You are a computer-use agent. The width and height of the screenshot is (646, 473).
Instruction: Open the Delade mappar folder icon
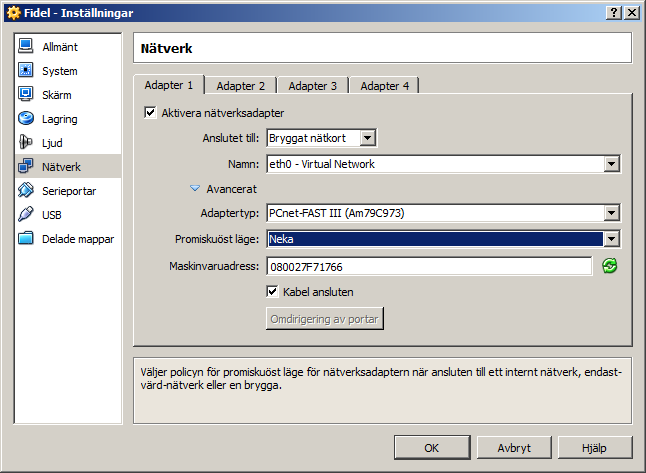pos(26,239)
